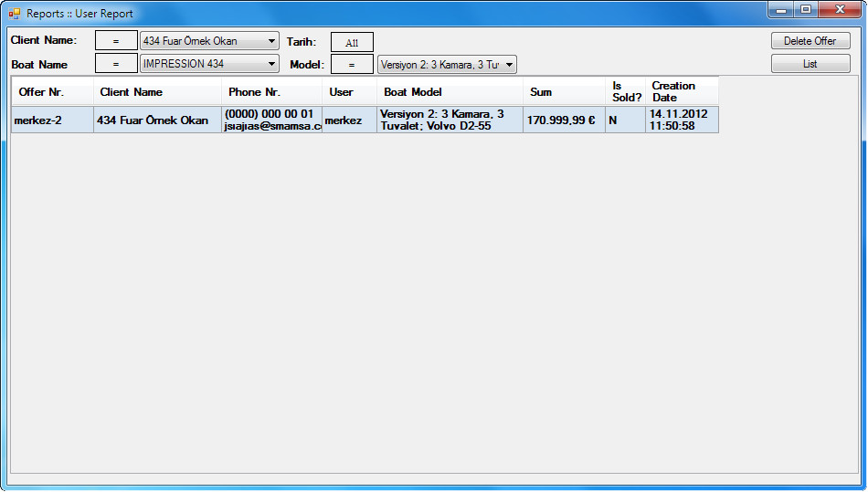The image size is (868, 492).
Task: Sort by Offer Nr. column header
Action: click(x=52, y=92)
